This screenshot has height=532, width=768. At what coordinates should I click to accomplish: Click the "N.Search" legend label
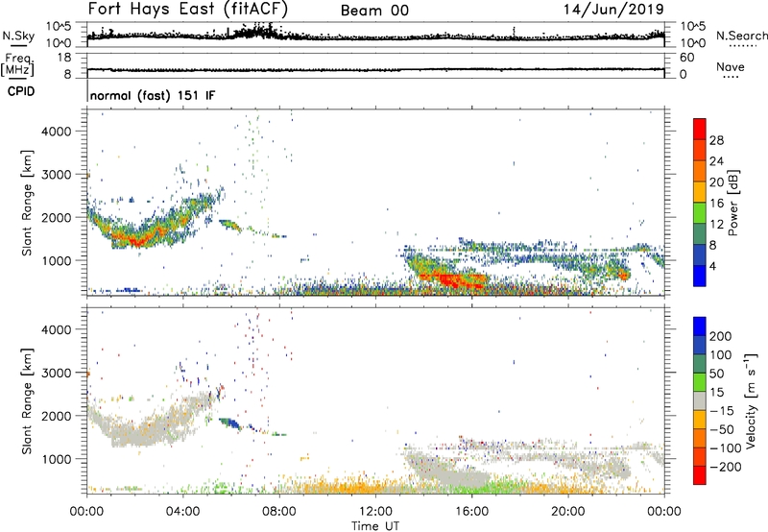coord(741,36)
